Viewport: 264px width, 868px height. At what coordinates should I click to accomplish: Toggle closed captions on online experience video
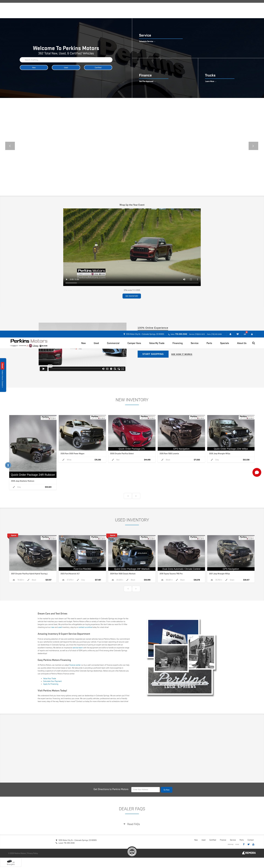107,369
